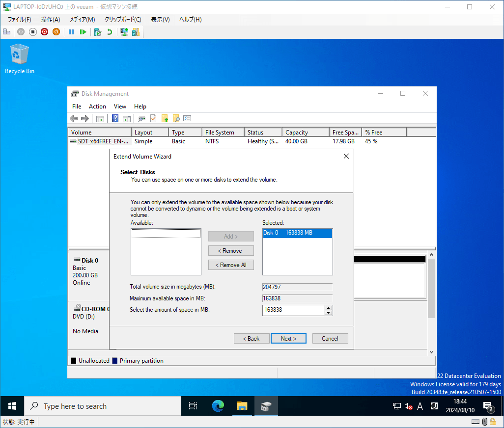The height and width of the screenshot is (428, 504).
Task: Cancel the Extend Volume Wizard
Action: click(330, 338)
